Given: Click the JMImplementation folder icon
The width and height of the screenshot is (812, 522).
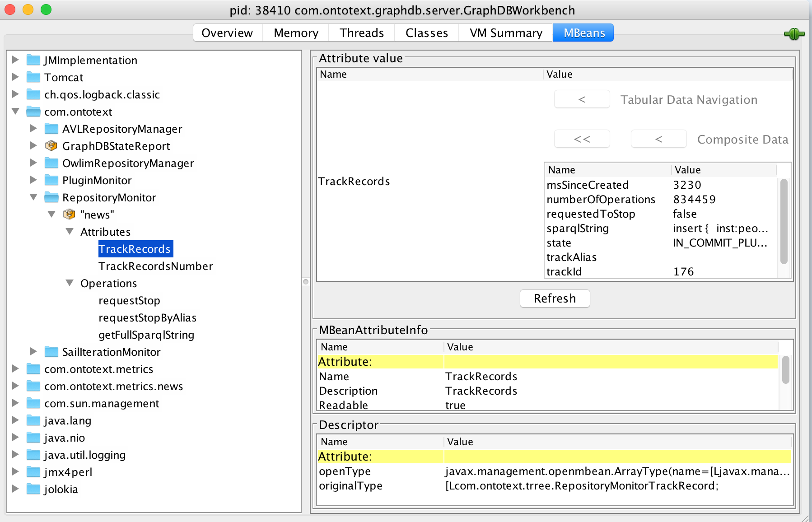Looking at the screenshot, I should tap(33, 60).
